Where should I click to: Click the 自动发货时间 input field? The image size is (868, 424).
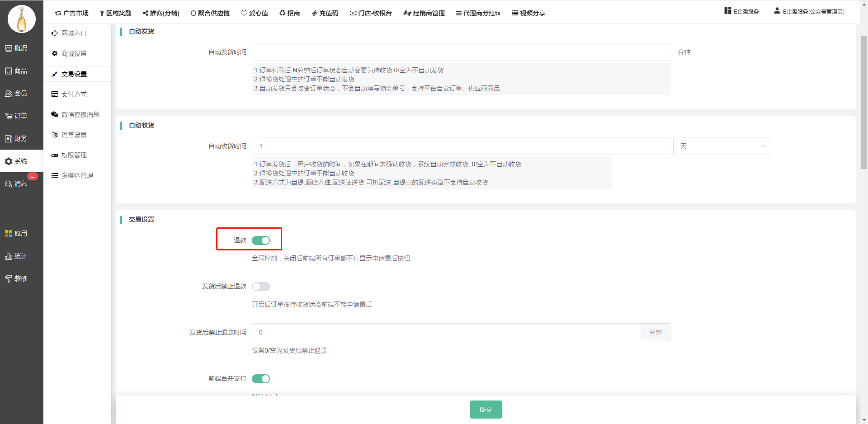461,52
